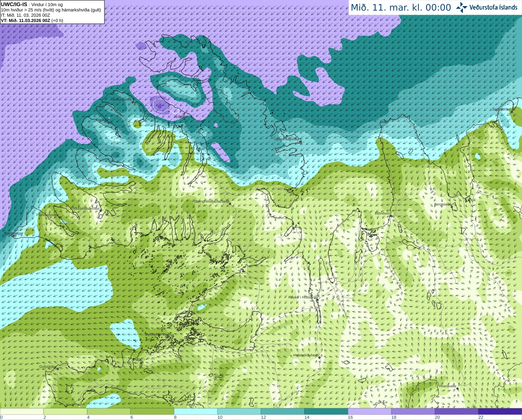Click the Holtavörðuheiði place label
This screenshot has height=420, width=522.
[x=306, y=355]
